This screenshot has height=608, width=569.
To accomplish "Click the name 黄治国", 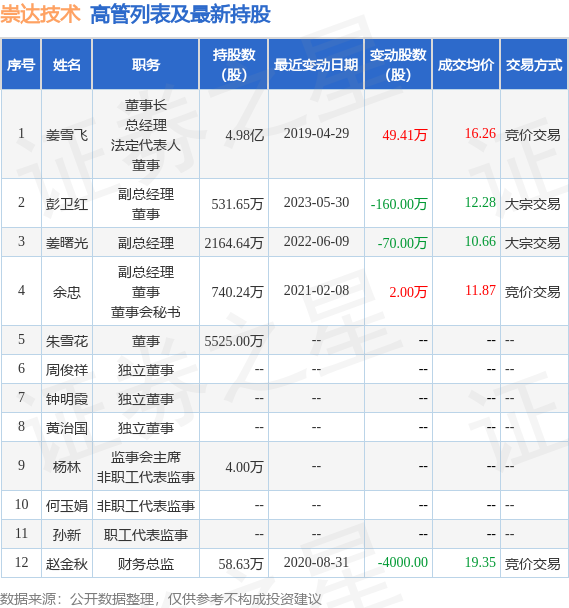I will pos(67,428).
